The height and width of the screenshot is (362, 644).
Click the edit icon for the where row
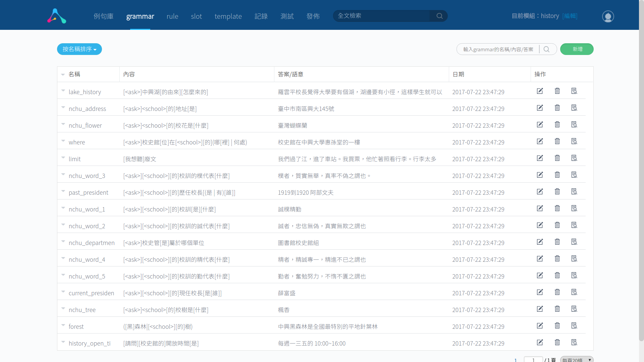tap(540, 141)
